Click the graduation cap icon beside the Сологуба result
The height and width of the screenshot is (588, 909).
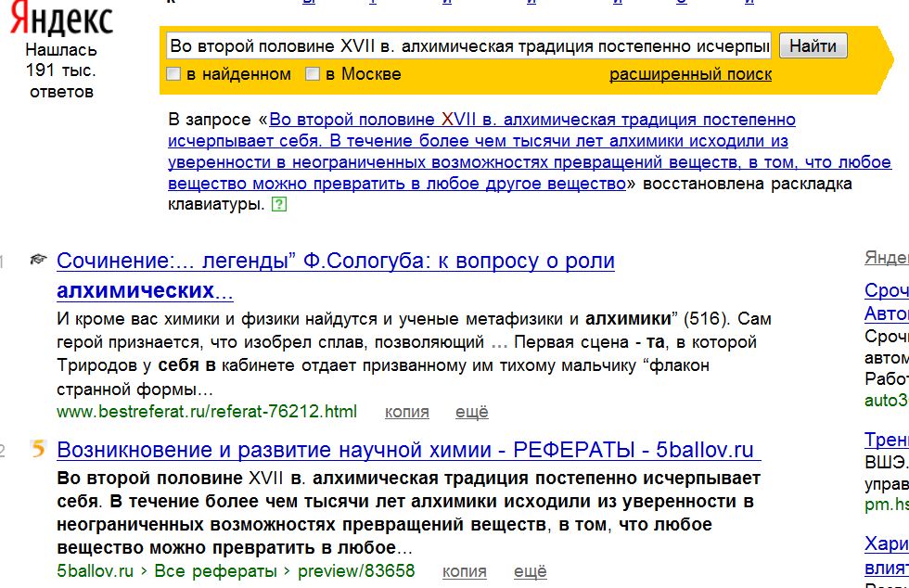tap(38, 259)
